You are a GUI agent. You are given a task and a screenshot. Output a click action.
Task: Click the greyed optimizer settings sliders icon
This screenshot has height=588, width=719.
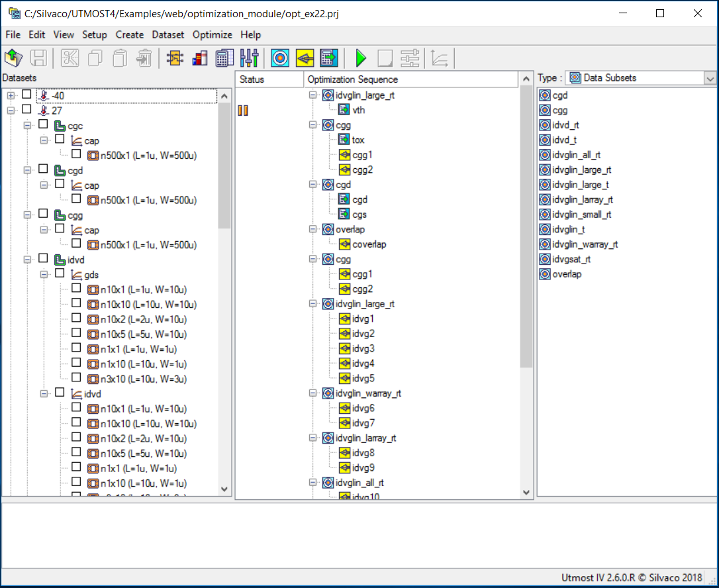tap(410, 58)
